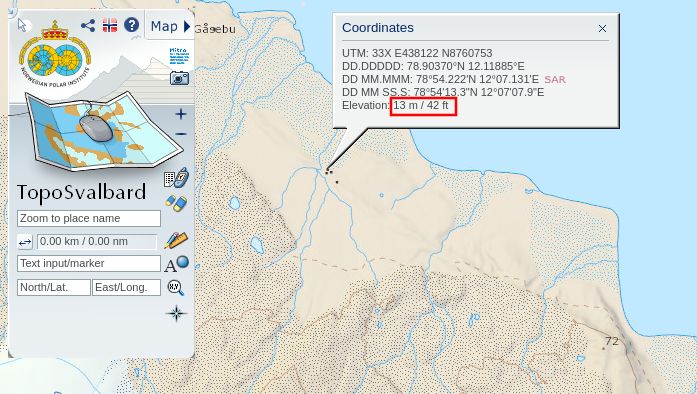
Task: Zoom out with the minus button
Action: coord(180,134)
